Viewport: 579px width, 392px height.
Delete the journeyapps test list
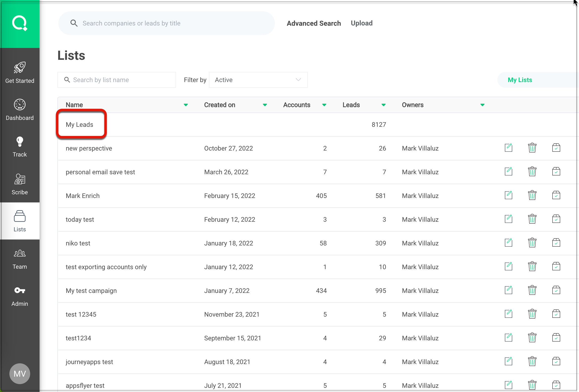tap(532, 361)
